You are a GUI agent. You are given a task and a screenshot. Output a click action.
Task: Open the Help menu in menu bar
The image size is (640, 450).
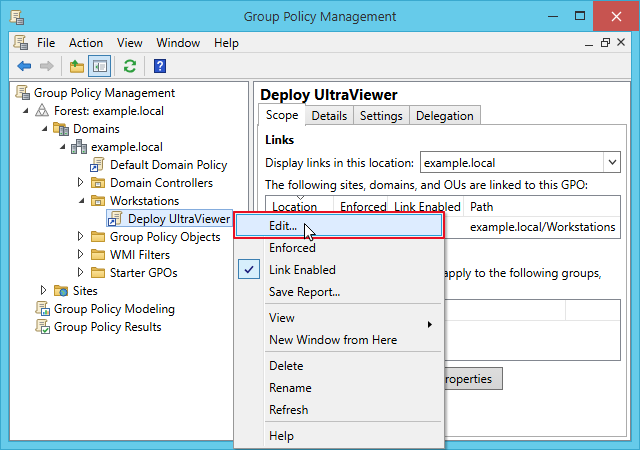click(226, 43)
